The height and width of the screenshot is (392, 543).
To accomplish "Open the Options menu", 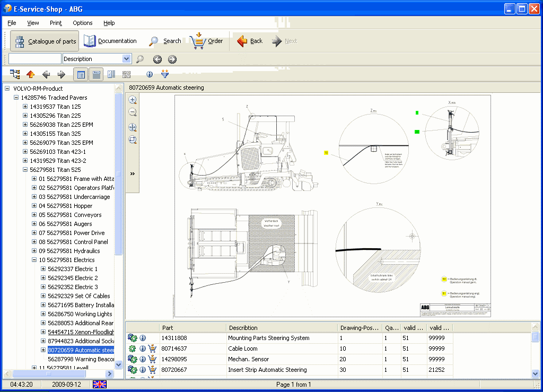I will point(82,23).
